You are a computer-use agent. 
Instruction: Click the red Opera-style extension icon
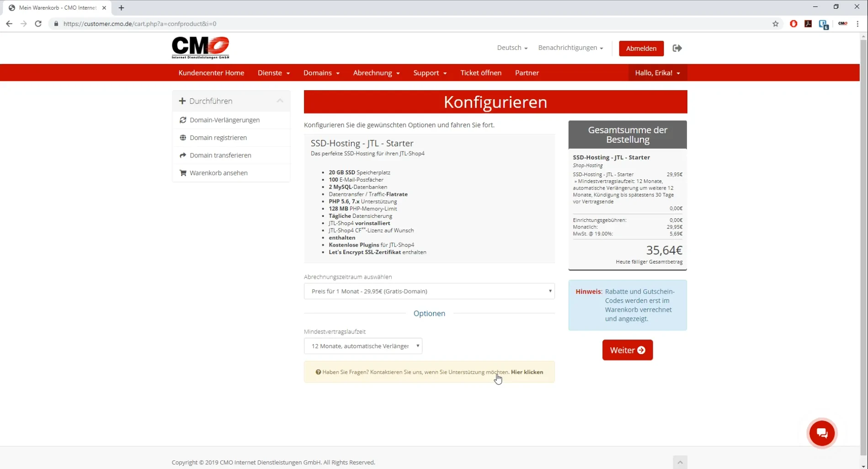[x=793, y=24]
